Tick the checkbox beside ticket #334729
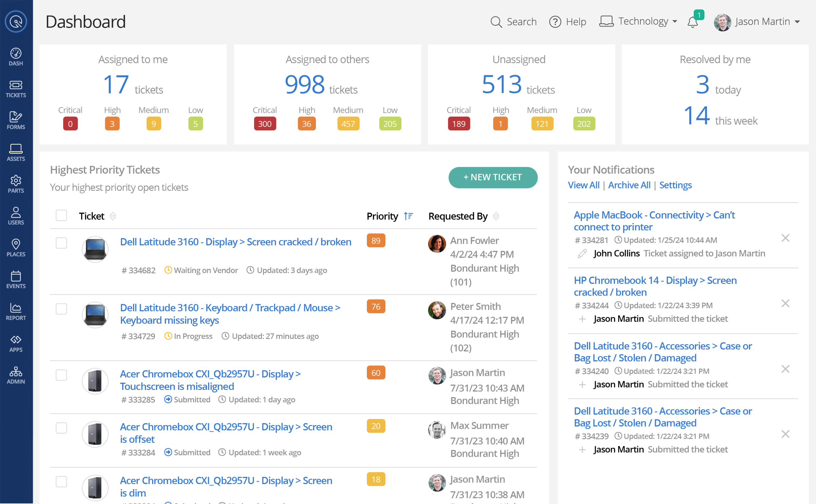 point(61,309)
